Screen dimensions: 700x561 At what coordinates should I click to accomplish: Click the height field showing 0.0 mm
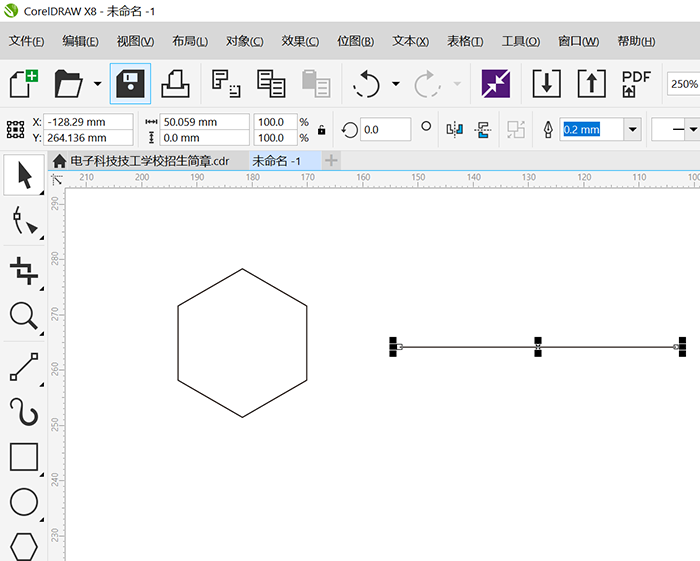coord(204,138)
